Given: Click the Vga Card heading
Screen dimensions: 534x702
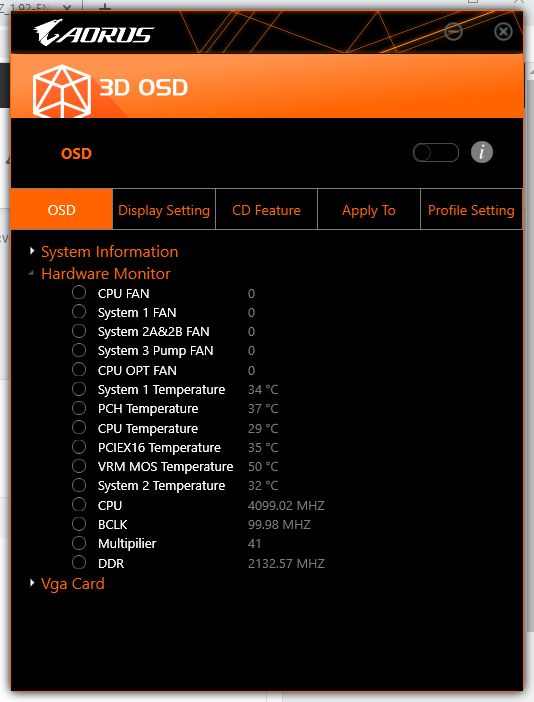Looking at the screenshot, I should point(73,584).
